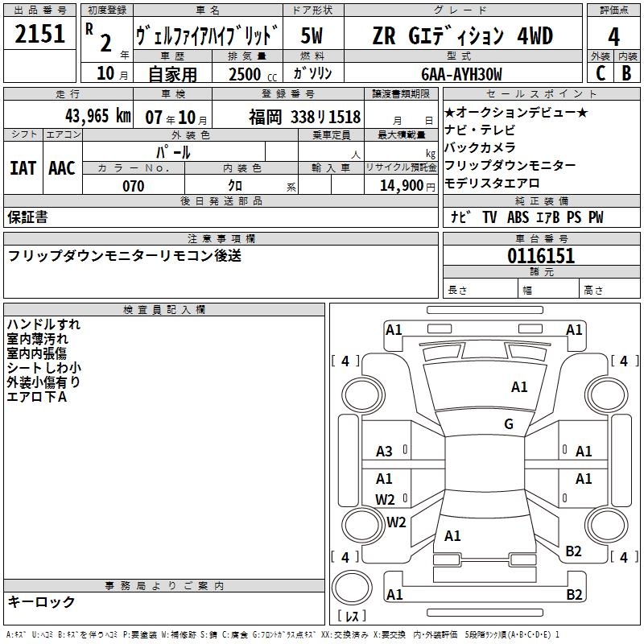The width and height of the screenshot is (644, 644).
Task: Click the color number 070
Action: tap(134, 186)
